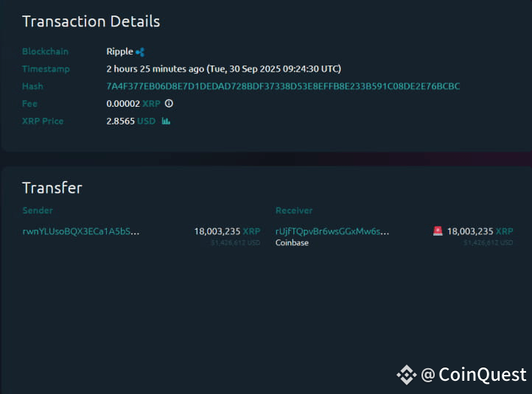
Task: Click the Transfer section heading
Action: point(52,188)
